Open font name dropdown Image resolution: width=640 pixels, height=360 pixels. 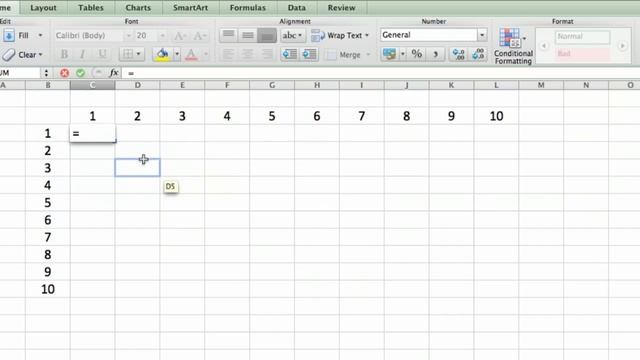tap(128, 36)
